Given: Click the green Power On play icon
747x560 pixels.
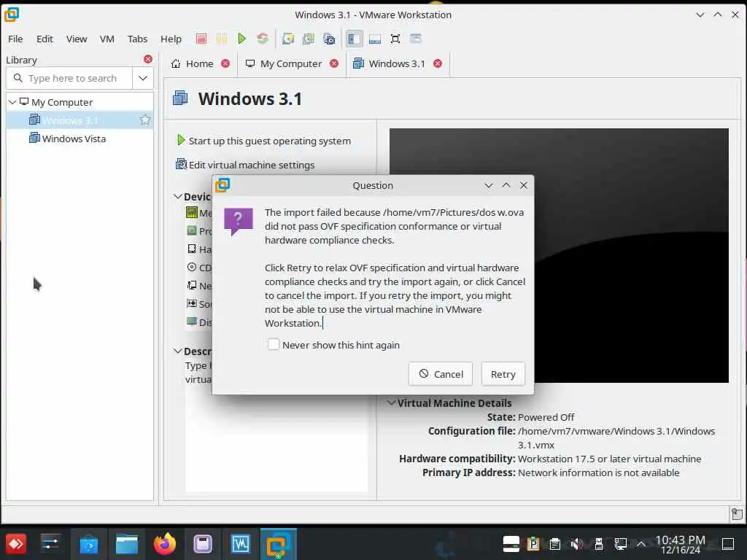Looking at the screenshot, I should (241, 39).
